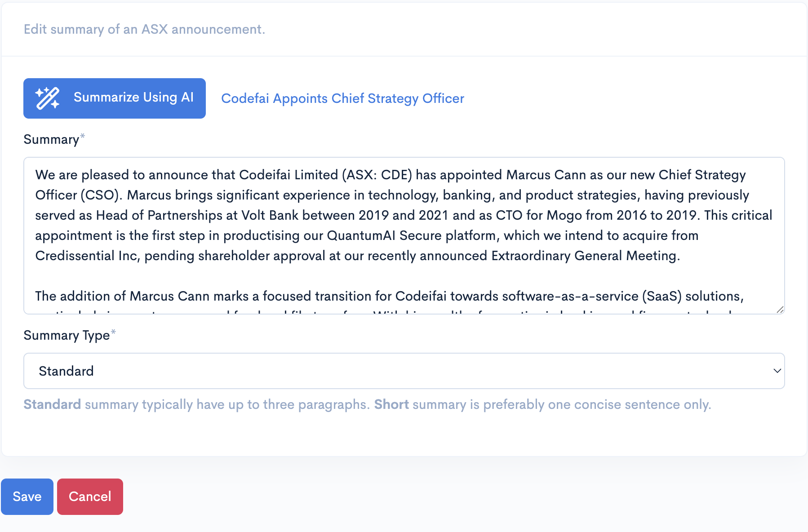
Task: Click the summary type help text
Action: point(367,404)
